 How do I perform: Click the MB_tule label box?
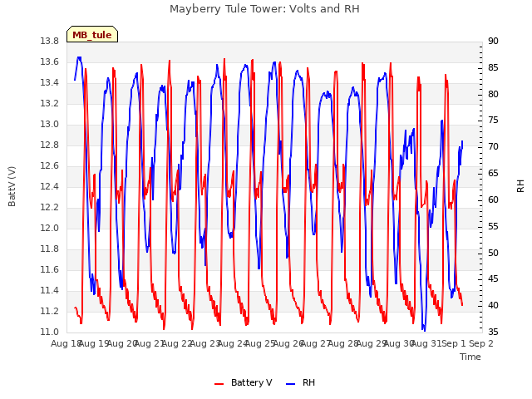[92, 34]
